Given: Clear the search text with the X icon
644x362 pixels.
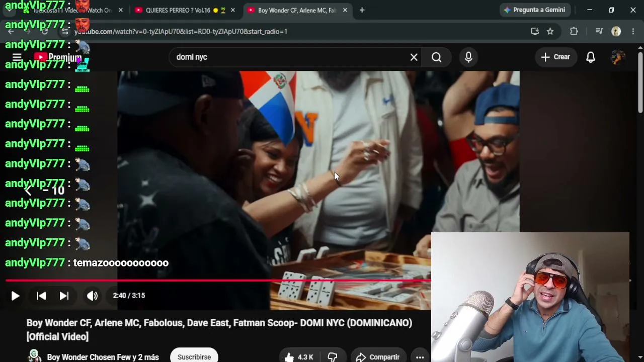Looking at the screenshot, I should (x=414, y=57).
